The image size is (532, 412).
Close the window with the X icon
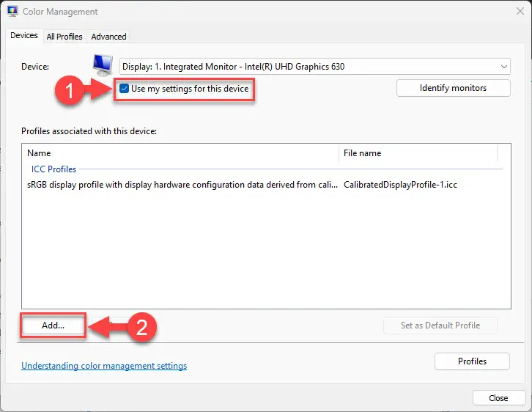(520, 11)
